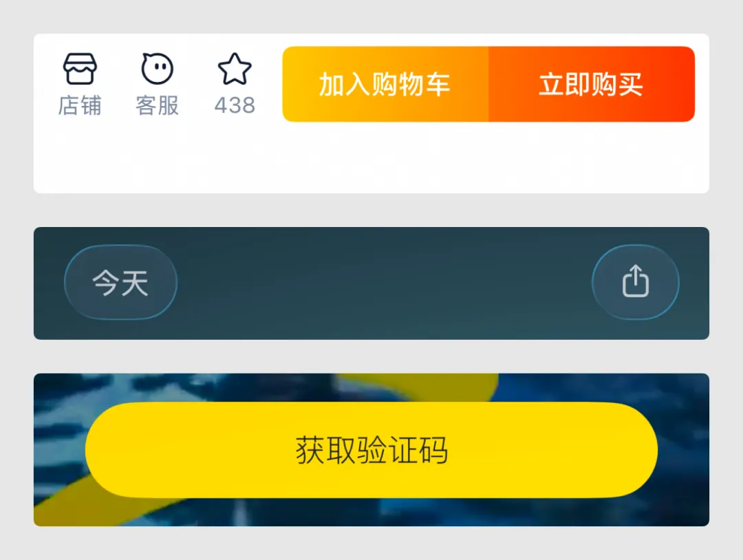Click the blank white area below the purchase bar
The image size is (743, 560).
[x=371, y=159]
